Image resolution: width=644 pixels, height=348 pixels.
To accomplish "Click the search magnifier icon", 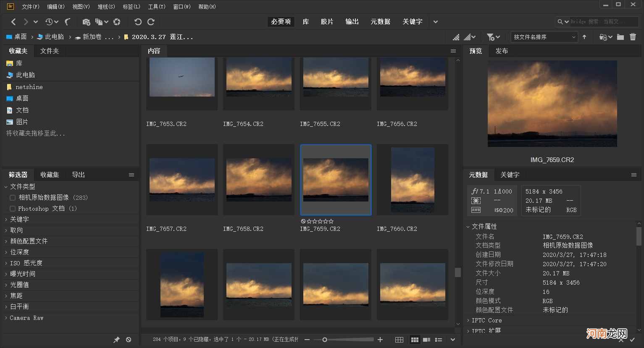I will (560, 22).
